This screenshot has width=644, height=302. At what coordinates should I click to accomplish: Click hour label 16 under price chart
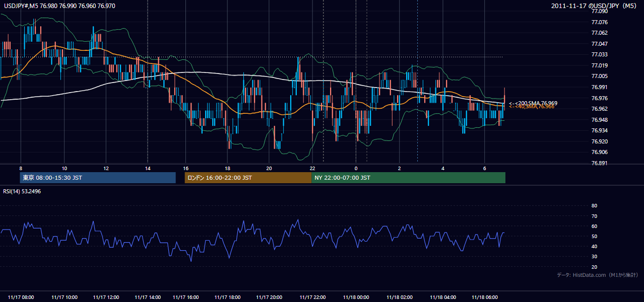(186, 168)
